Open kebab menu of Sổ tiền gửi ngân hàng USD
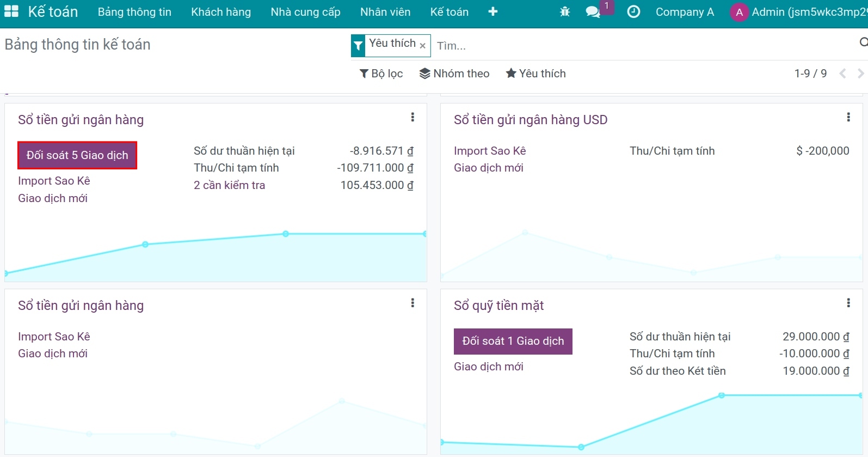 click(x=848, y=117)
